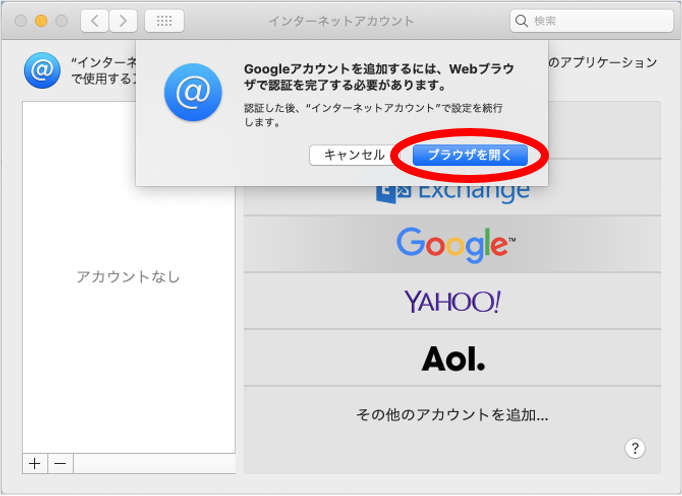This screenshot has width=682, height=496.
Task: Minimize the window with the yellow button
Action: coord(41,21)
